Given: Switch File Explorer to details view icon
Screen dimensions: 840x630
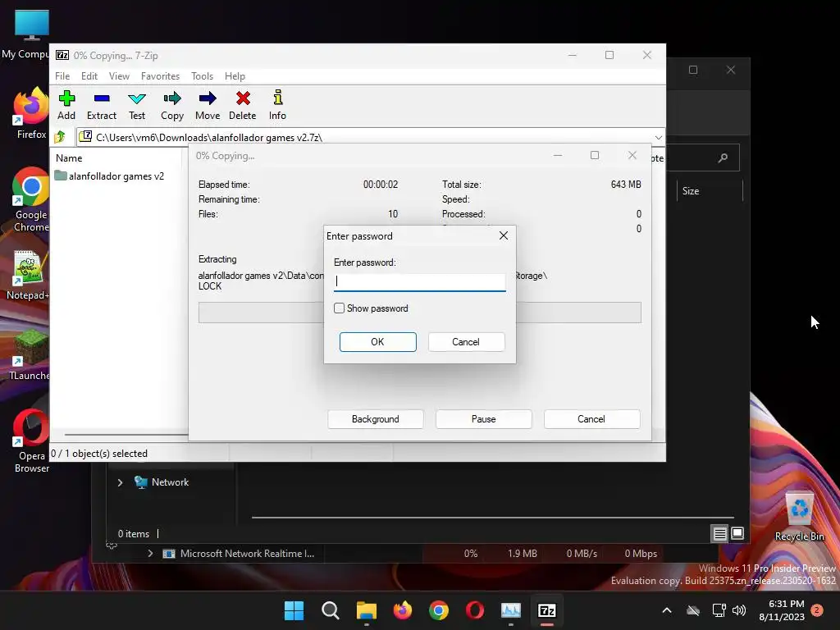Looking at the screenshot, I should tap(719, 533).
